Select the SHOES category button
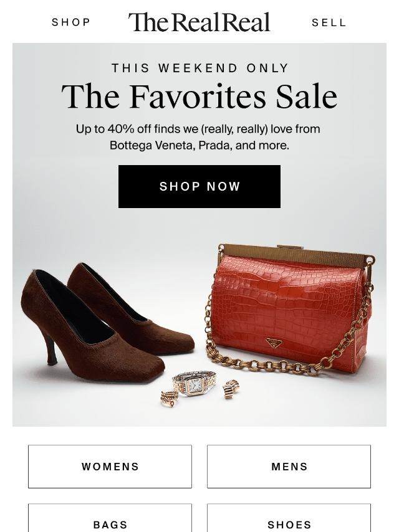This screenshot has width=399, height=532. click(x=289, y=521)
